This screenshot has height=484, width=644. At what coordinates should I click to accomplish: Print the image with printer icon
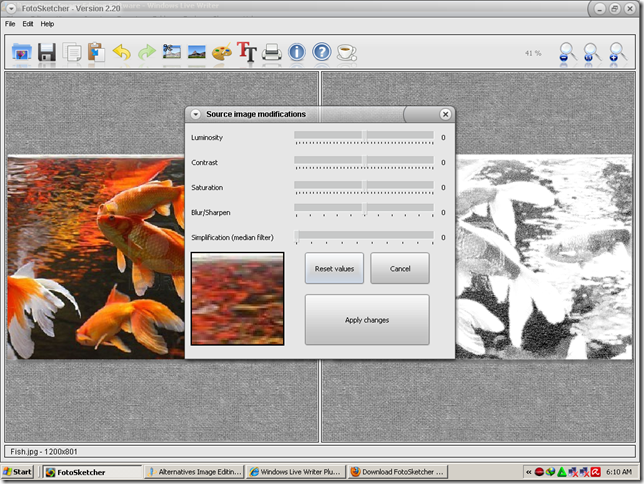pos(272,52)
